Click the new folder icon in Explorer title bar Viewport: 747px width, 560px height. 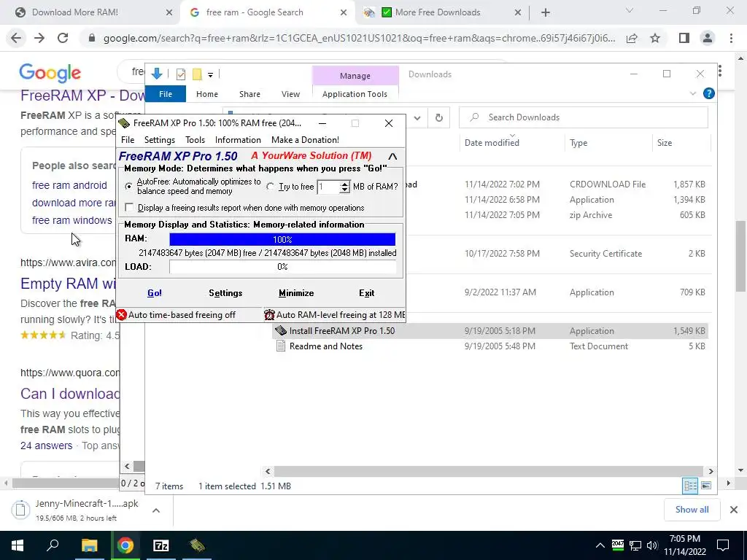click(197, 74)
